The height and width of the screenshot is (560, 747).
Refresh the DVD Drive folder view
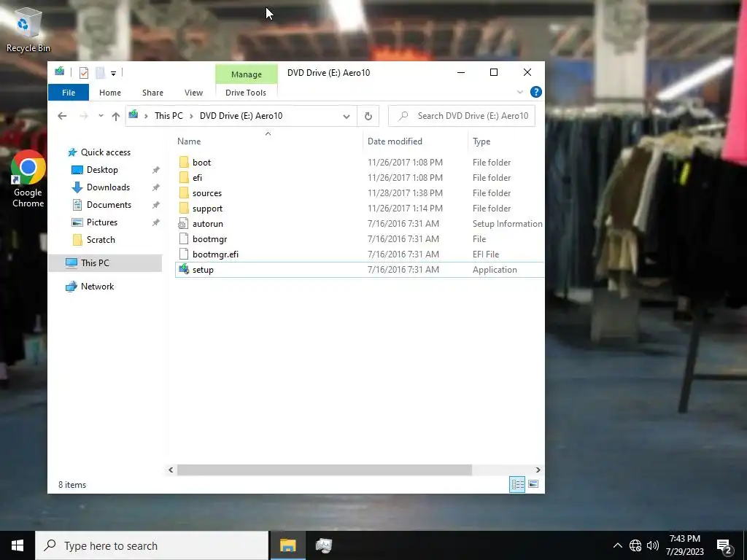[x=368, y=116]
